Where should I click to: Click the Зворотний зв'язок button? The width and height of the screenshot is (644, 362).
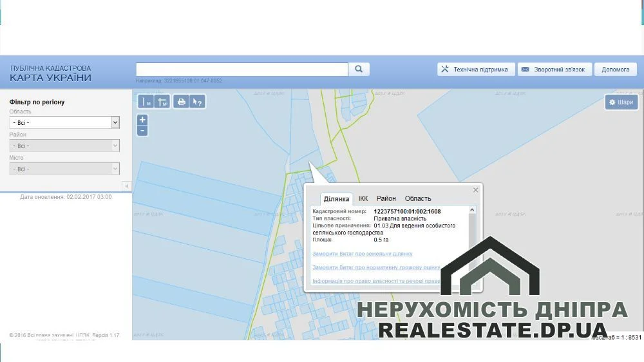coord(554,70)
